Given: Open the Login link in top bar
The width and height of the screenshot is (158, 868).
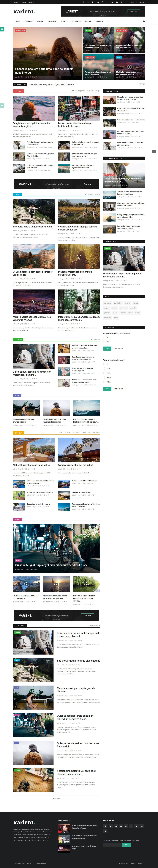Looking at the screenshot, I should tap(133, 2).
